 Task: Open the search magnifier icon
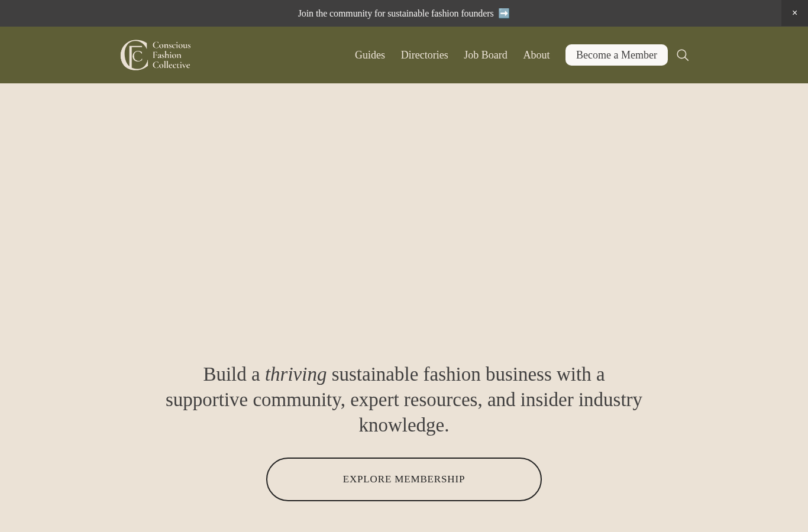point(683,55)
